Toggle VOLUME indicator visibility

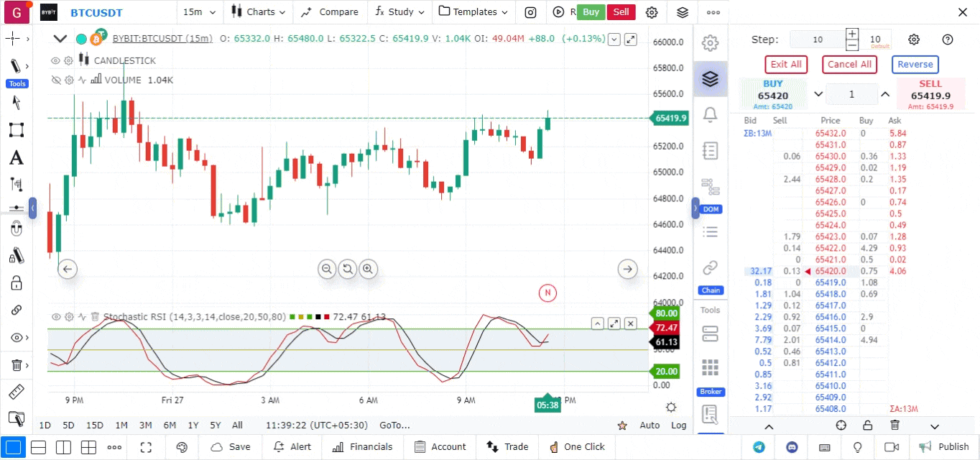(55, 80)
